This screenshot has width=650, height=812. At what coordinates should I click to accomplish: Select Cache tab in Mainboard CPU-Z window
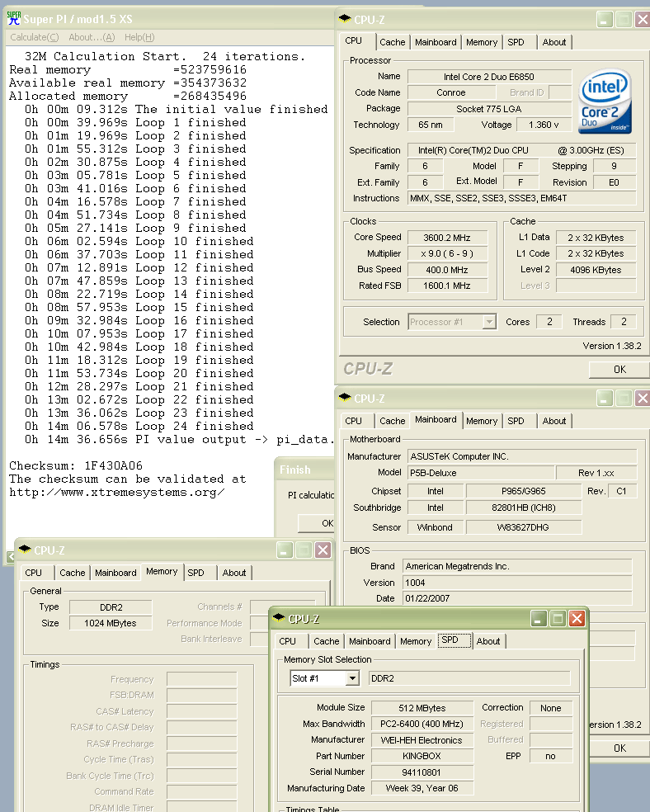(x=393, y=421)
